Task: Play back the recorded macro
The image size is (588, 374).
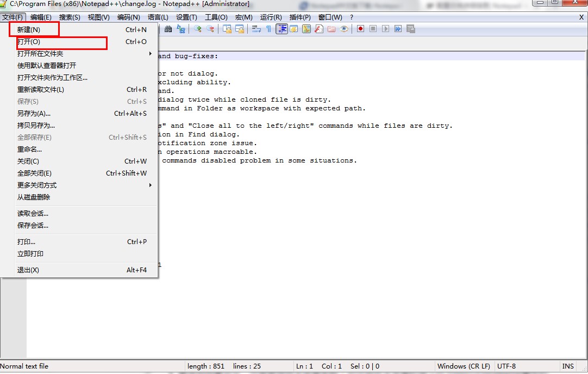Action: tap(386, 29)
